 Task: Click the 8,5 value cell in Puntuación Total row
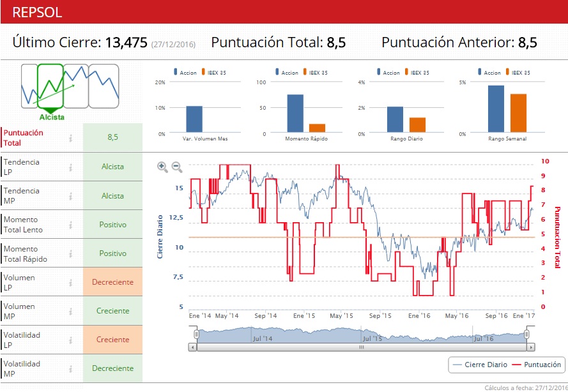(x=112, y=137)
